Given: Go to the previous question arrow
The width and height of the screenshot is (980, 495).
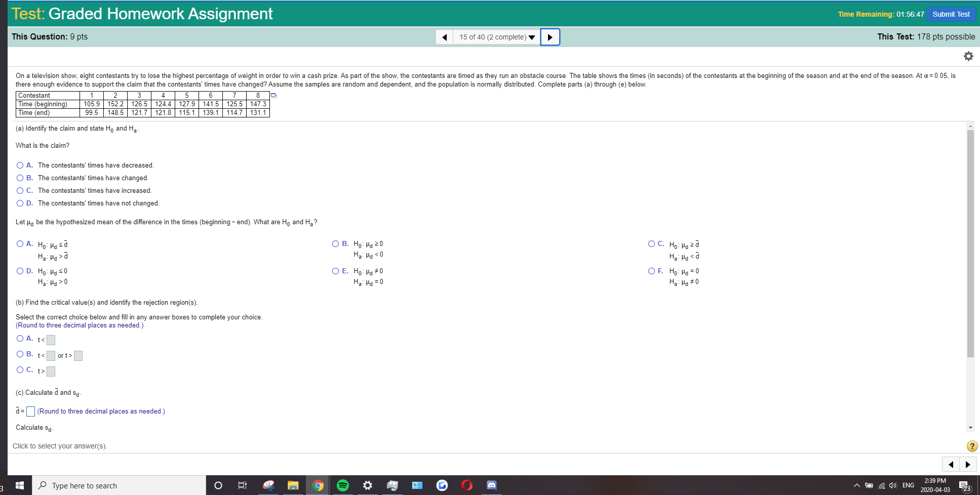Looking at the screenshot, I should 444,37.
